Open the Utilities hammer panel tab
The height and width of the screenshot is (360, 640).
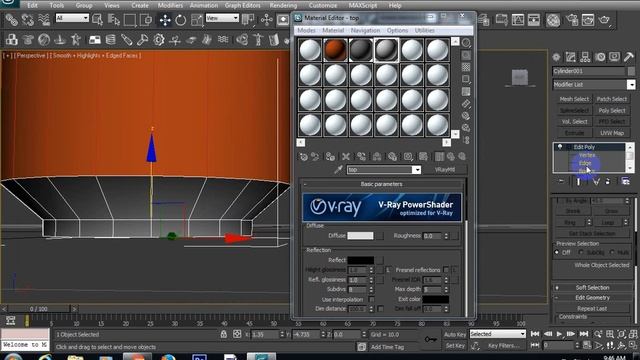click(629, 57)
